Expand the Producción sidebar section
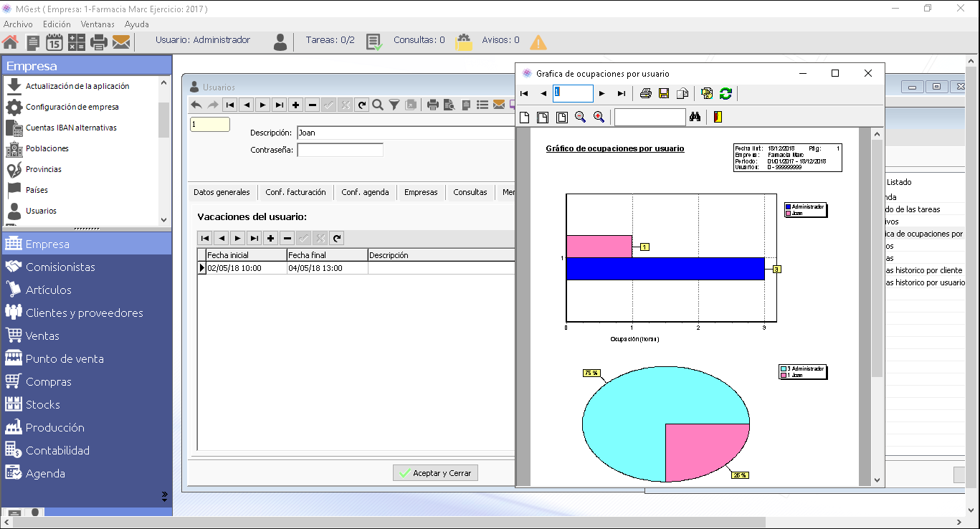 [x=86, y=427]
